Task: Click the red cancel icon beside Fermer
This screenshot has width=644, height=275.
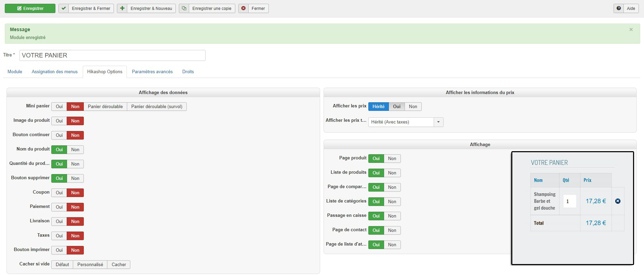Action: tap(243, 9)
